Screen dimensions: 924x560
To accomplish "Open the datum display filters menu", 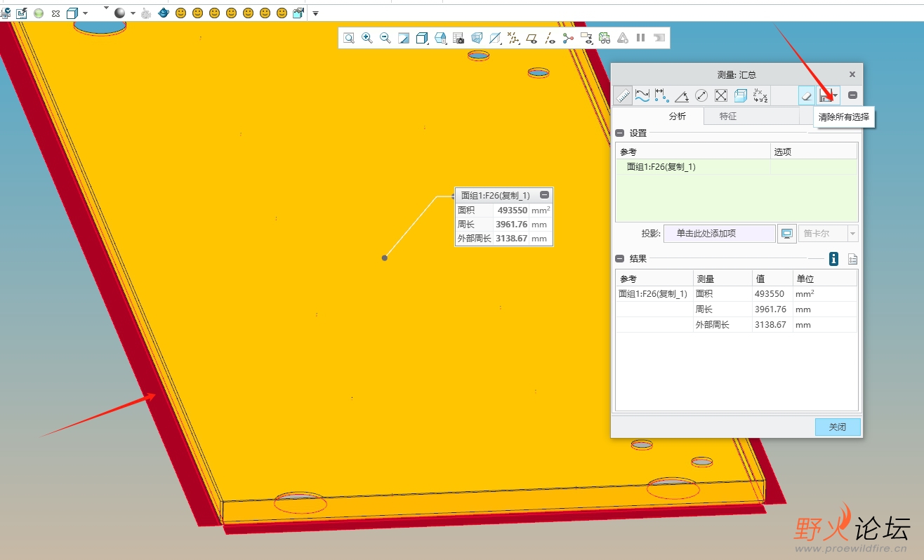I will (513, 38).
